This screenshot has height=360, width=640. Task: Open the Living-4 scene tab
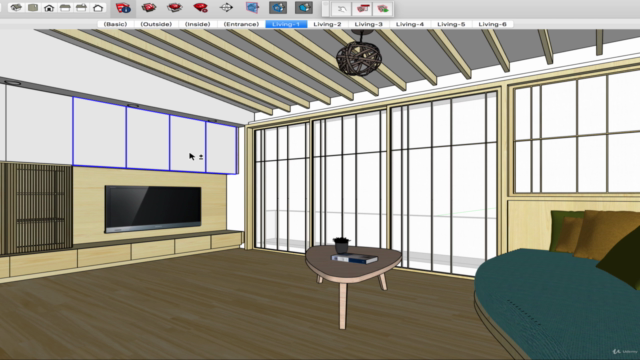(x=410, y=24)
